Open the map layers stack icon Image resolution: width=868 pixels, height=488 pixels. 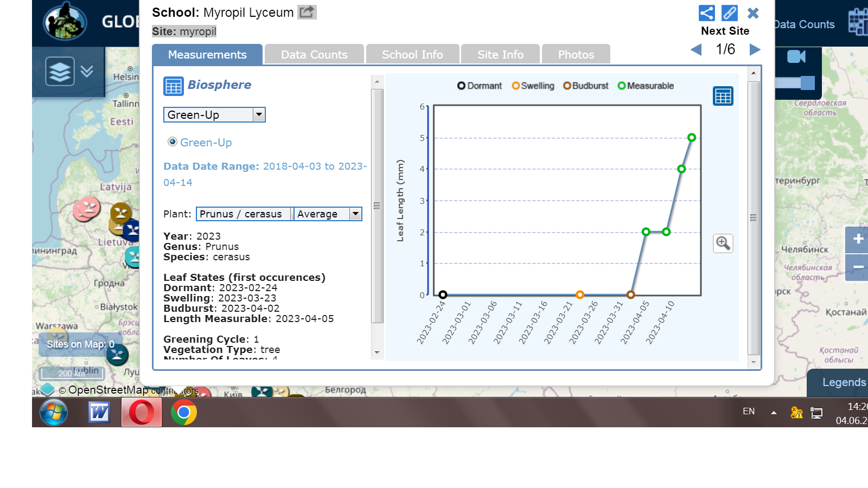click(59, 71)
